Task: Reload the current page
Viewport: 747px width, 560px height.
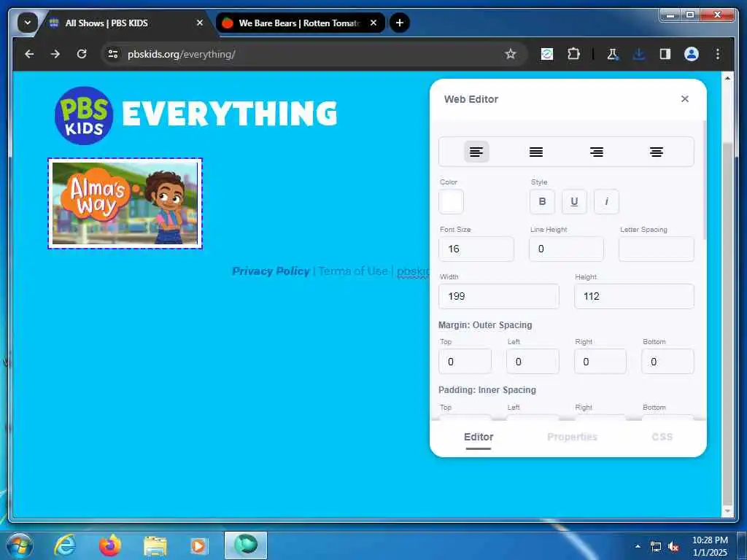Action: click(x=82, y=54)
